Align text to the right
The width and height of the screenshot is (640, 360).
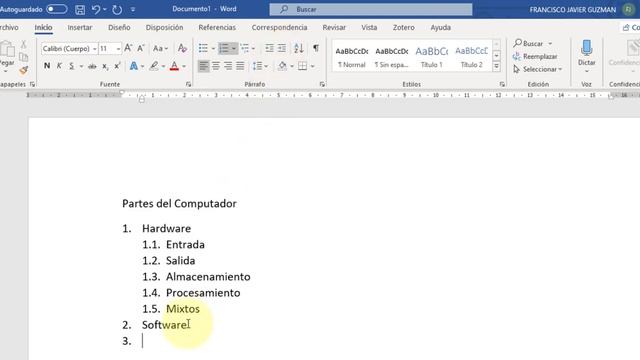[x=228, y=66]
